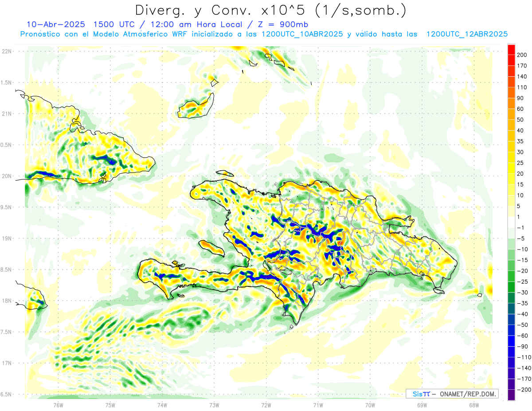Click the '75W' longitude label
Viewport: 532px width, 411px height.
coord(110,405)
